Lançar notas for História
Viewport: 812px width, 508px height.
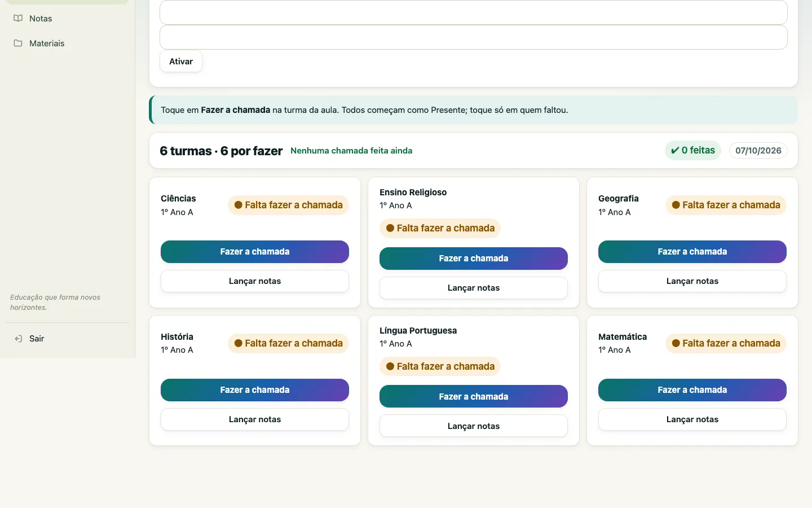pyautogui.click(x=255, y=419)
